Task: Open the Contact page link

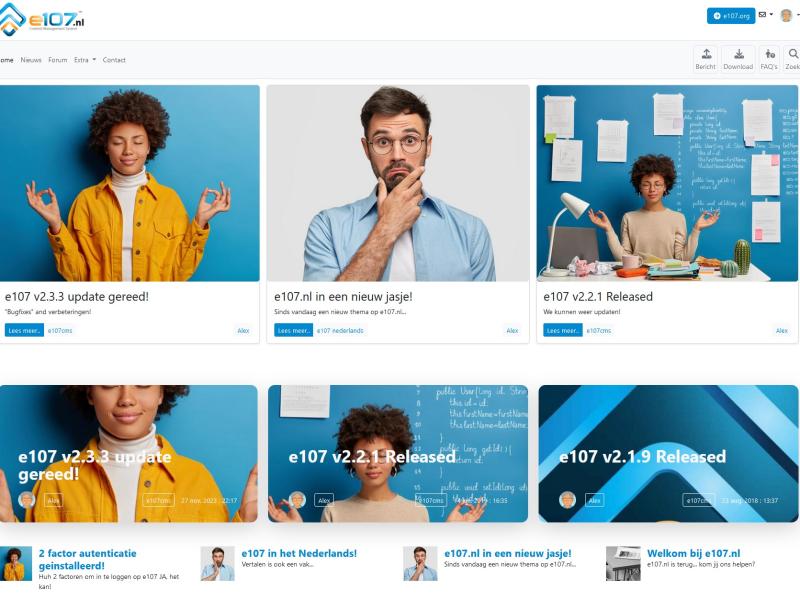Action: pos(114,60)
